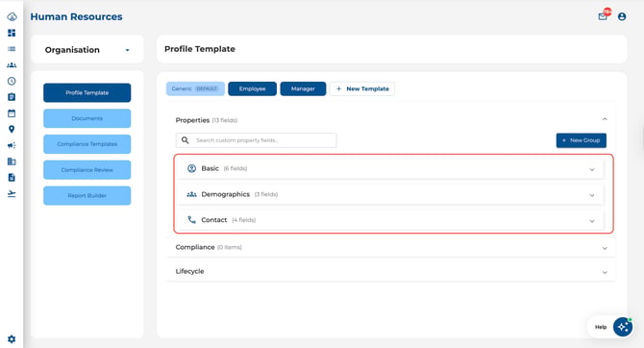Click the Human Resources heading
The width and height of the screenshot is (644, 348).
click(76, 17)
